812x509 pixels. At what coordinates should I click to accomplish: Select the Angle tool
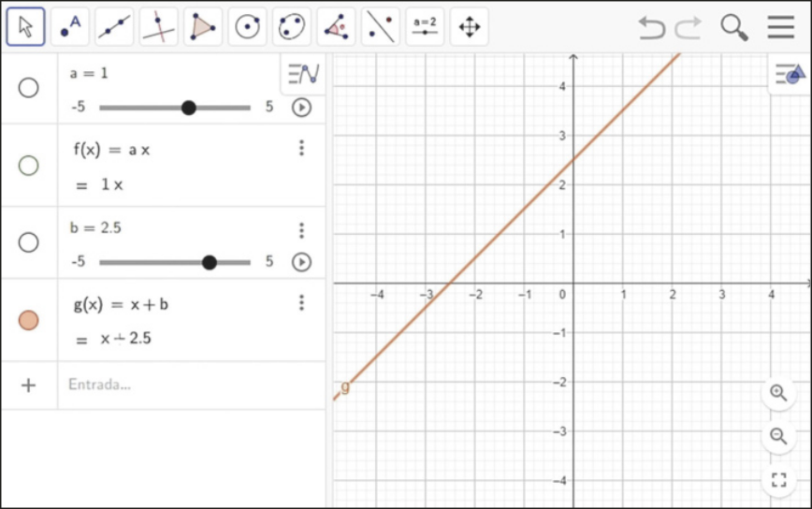336,26
